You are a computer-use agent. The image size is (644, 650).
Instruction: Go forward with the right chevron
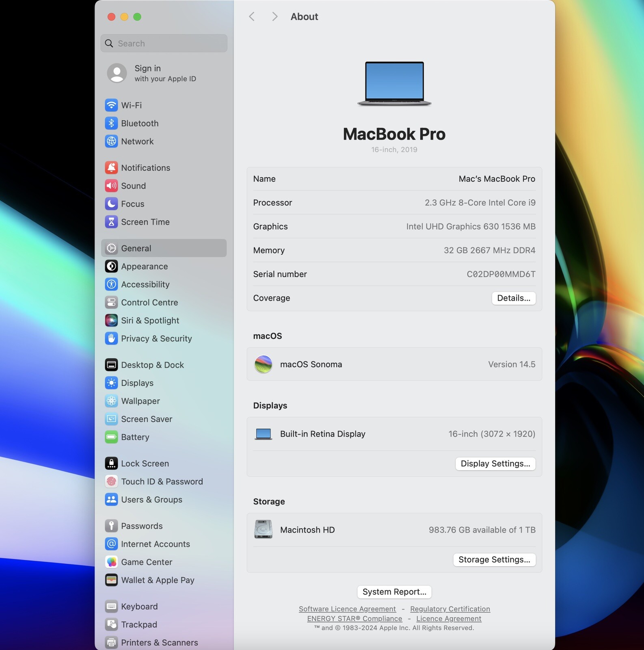tap(275, 17)
